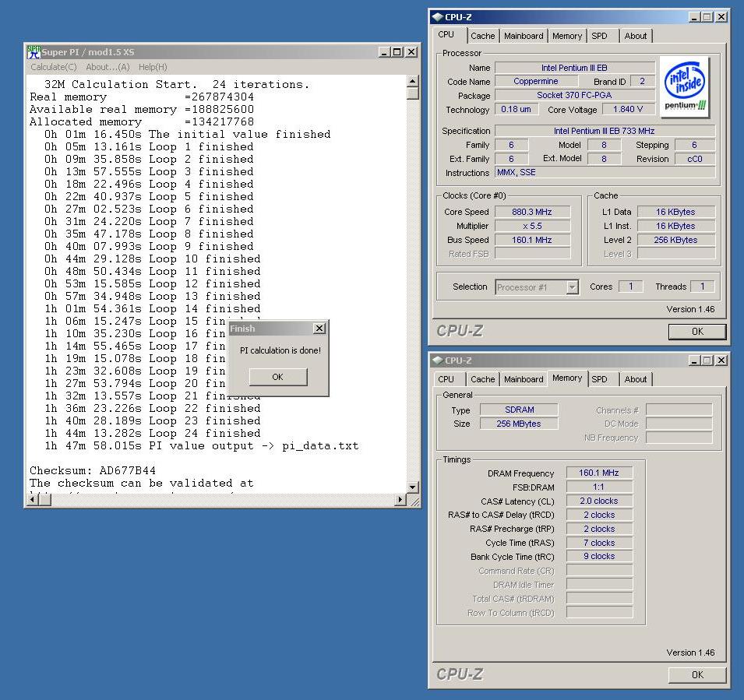The image size is (744, 700).
Task: Switch to Mainboard tab in bottom CPU-Z window
Action: [524, 379]
